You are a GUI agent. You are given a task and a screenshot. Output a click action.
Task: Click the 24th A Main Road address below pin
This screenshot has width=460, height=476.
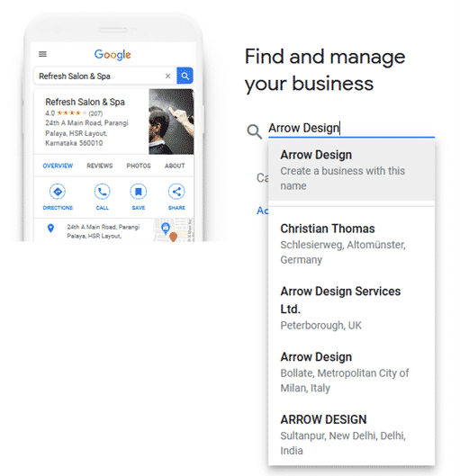104,231
